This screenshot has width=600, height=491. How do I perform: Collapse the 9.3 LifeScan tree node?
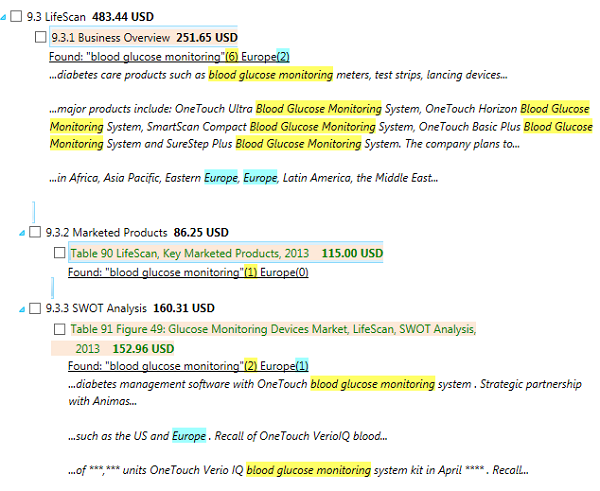pos(4,18)
